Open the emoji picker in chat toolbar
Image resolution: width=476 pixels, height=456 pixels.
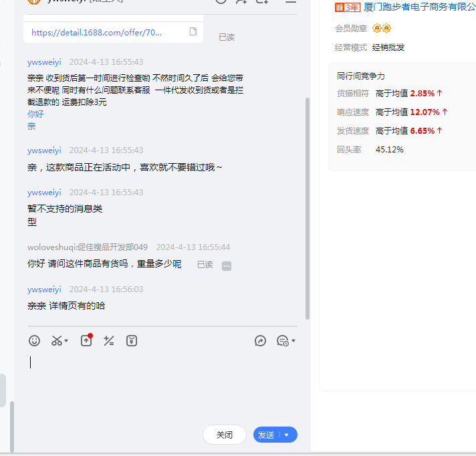point(34,341)
